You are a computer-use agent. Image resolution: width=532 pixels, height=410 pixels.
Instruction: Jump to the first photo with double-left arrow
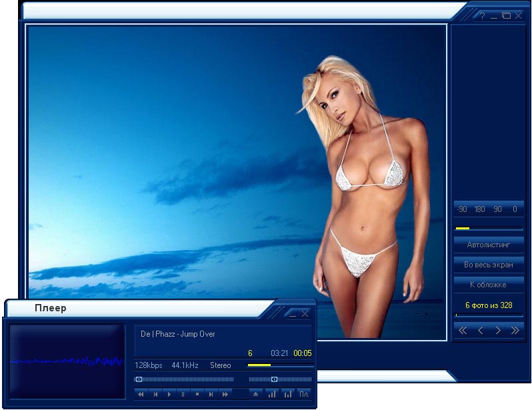click(x=463, y=330)
